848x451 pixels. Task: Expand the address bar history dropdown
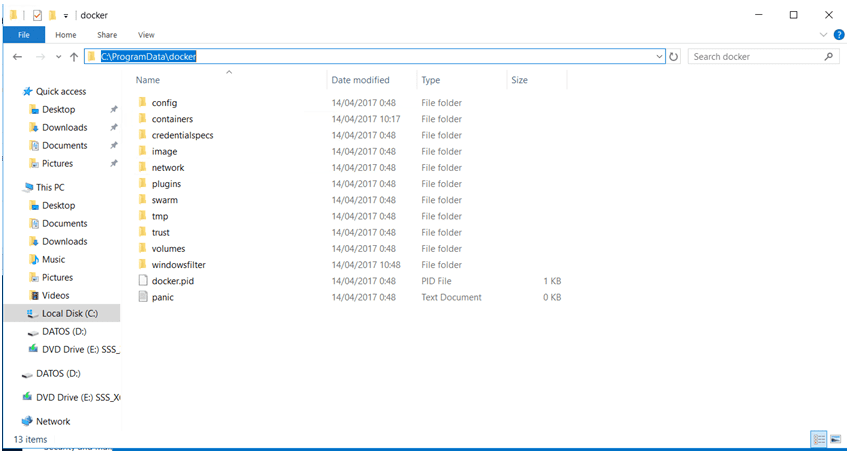click(x=659, y=57)
